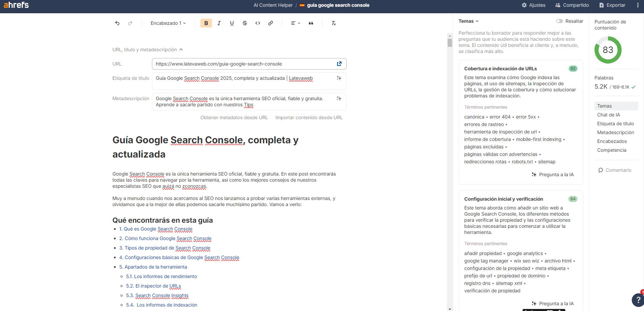Click inside the URL input field
The height and width of the screenshot is (311, 644).
[237, 64]
